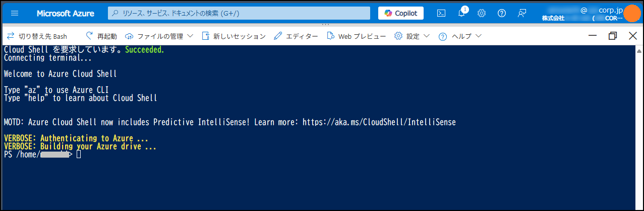Expand the 設定 settings dropdown
This screenshot has height=211, width=644.
tap(412, 36)
